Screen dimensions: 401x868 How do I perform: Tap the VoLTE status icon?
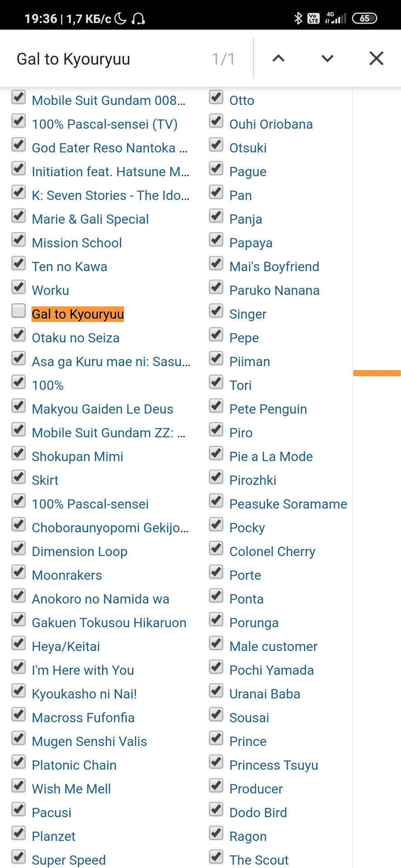313,18
